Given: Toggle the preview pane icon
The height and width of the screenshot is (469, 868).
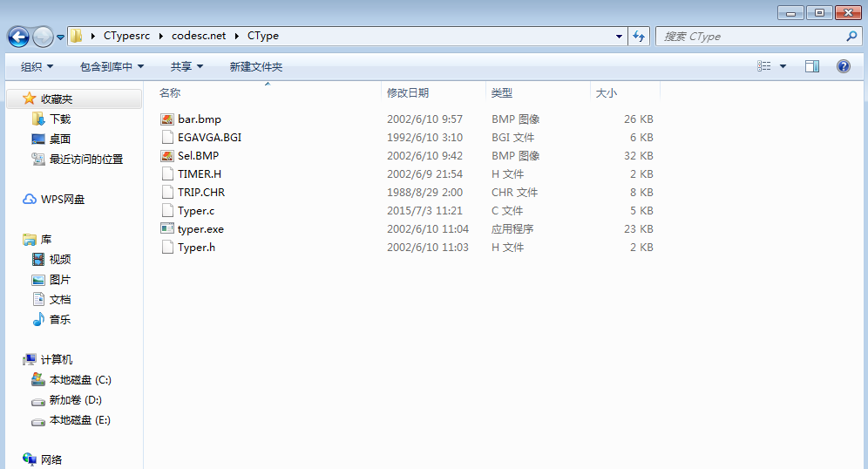Looking at the screenshot, I should click(812, 66).
